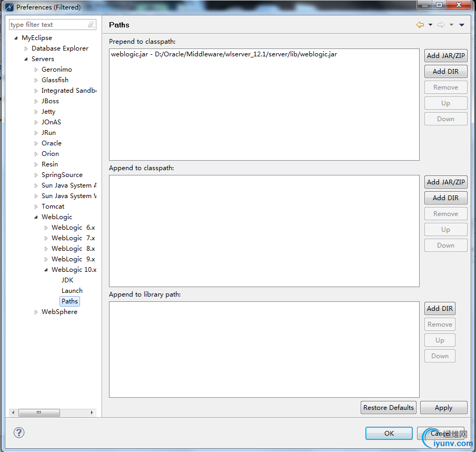Click Down for append classpath
The image size is (476, 452).
click(x=445, y=245)
